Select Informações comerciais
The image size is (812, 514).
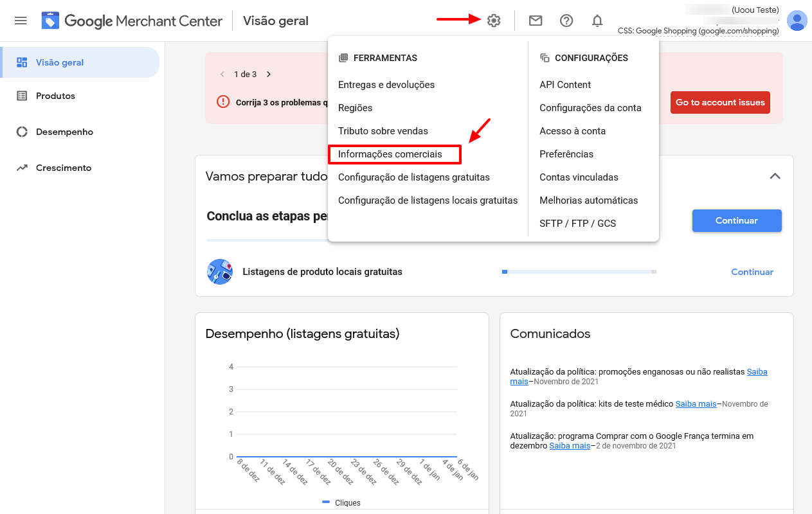390,154
